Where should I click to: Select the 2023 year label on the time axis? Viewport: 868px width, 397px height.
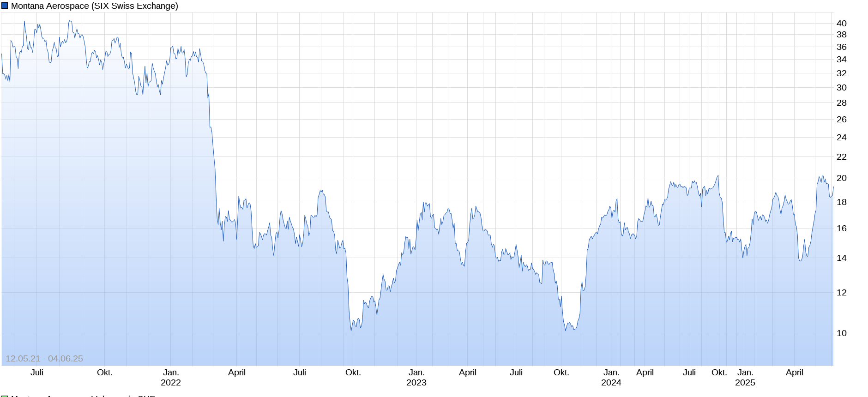coord(416,383)
